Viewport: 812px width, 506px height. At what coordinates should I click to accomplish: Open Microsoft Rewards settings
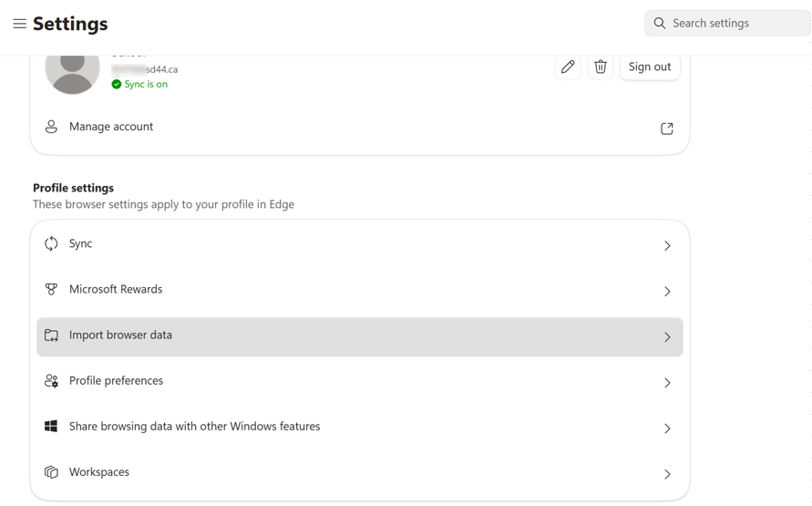click(359, 290)
